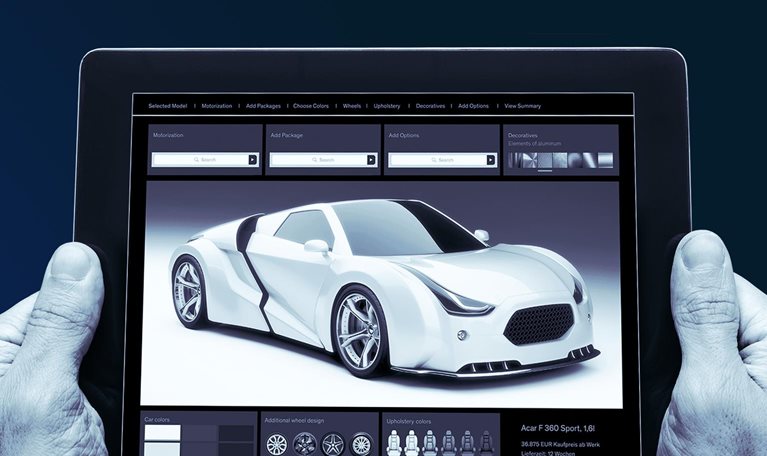Pick the white car color swatch
This screenshot has width=767, height=456.
click(162, 433)
